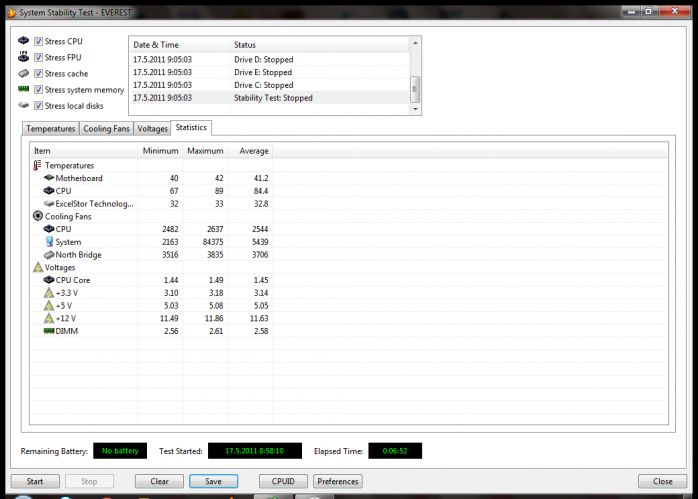Viewport: 698px width, 499px height.
Task: Uncheck Stress local disks checkbox
Action: pos(38,105)
